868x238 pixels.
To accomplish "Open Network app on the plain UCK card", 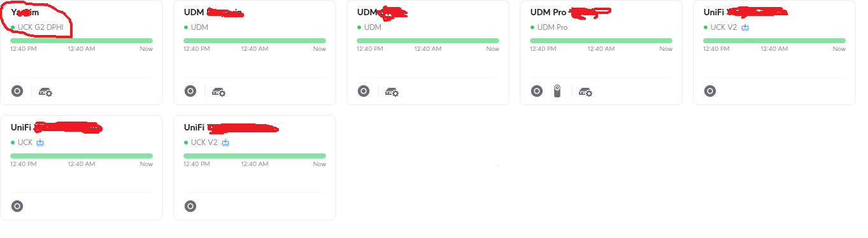I will pos(17,206).
